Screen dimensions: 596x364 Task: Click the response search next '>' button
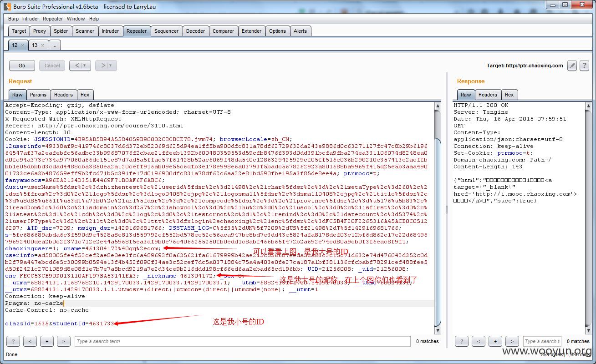pos(512,341)
